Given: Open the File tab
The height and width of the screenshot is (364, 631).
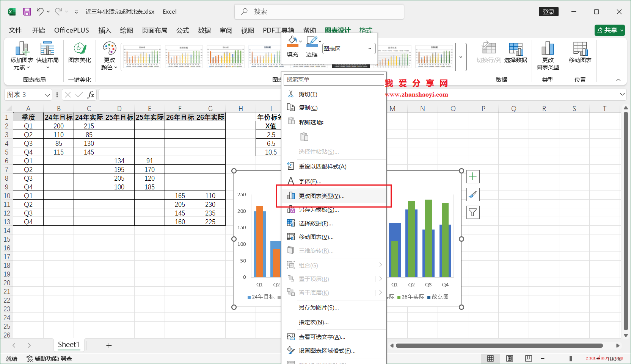Looking at the screenshot, I should point(15,30).
